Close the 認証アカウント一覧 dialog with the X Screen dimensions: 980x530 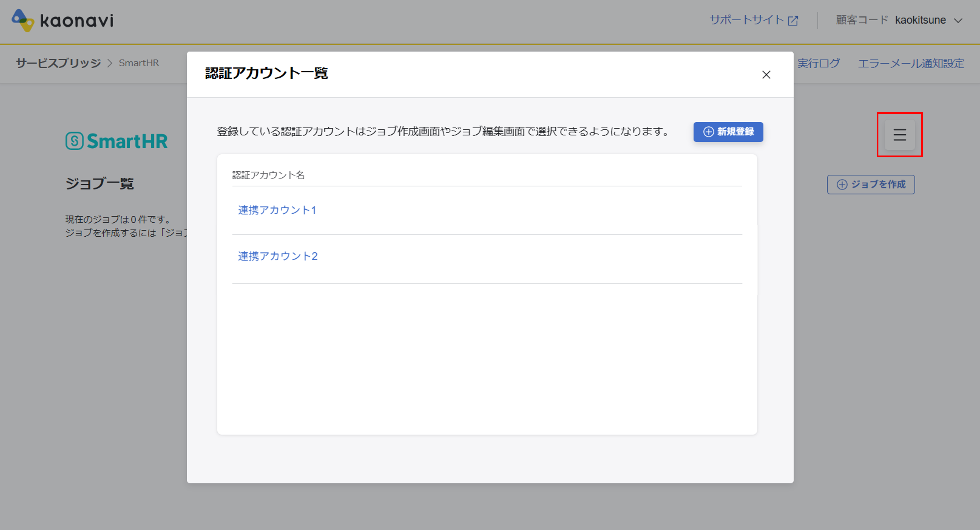(766, 75)
